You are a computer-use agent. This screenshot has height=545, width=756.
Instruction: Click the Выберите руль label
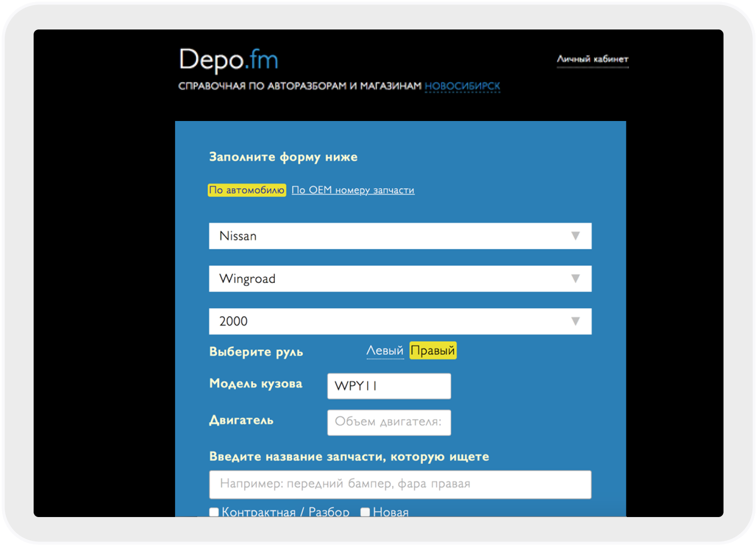click(x=256, y=352)
